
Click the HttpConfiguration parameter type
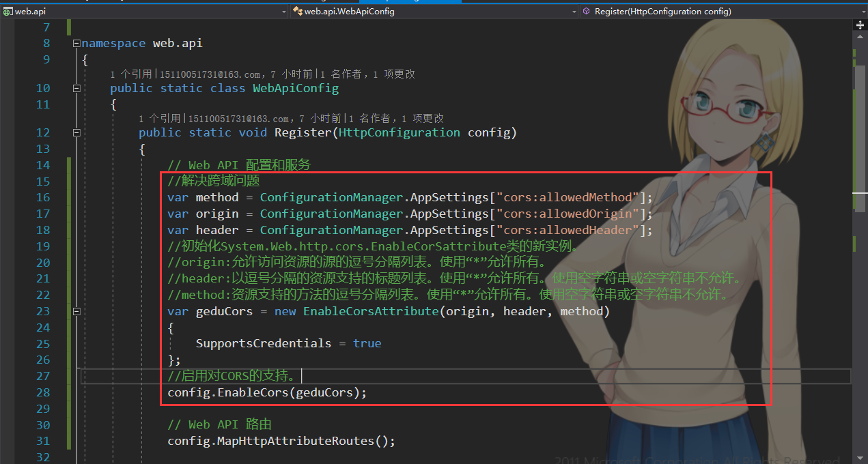point(400,132)
